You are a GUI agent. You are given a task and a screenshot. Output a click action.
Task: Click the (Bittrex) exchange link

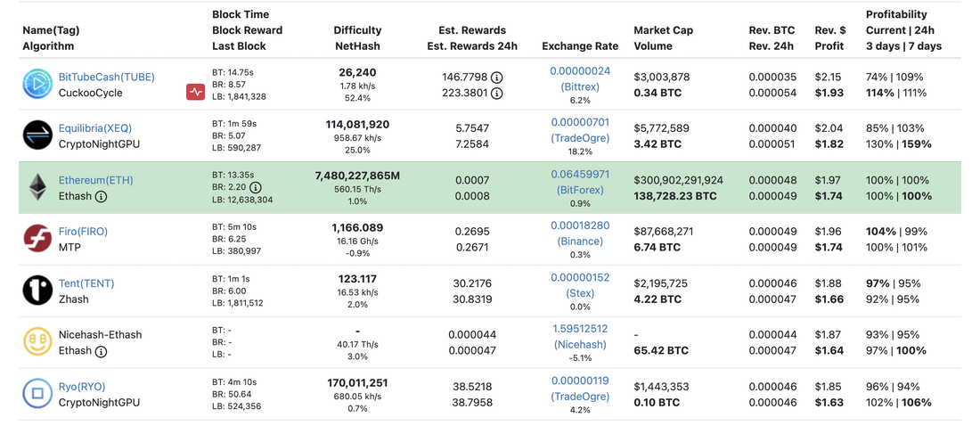[580, 86]
